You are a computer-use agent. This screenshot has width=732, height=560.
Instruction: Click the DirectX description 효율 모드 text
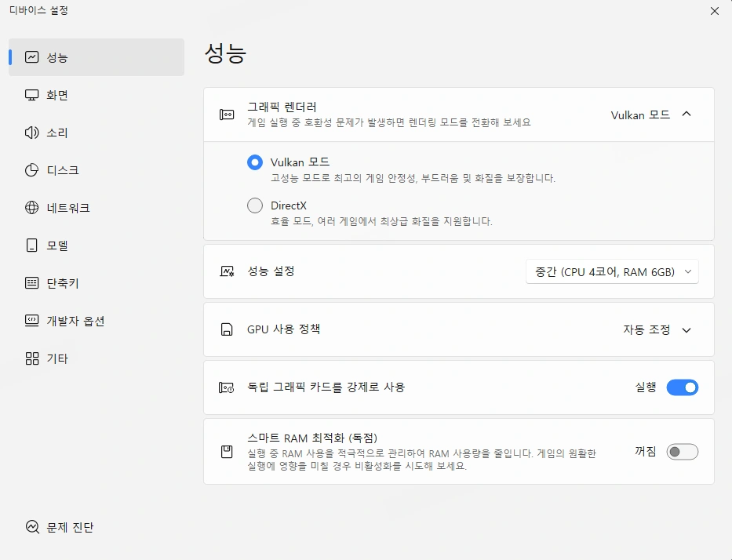(381, 220)
